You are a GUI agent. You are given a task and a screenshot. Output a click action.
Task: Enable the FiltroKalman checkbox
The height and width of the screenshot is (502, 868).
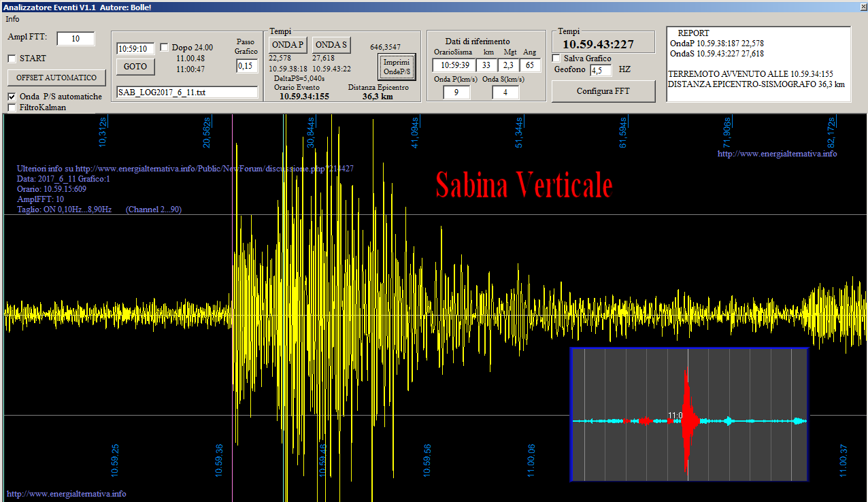(x=12, y=107)
